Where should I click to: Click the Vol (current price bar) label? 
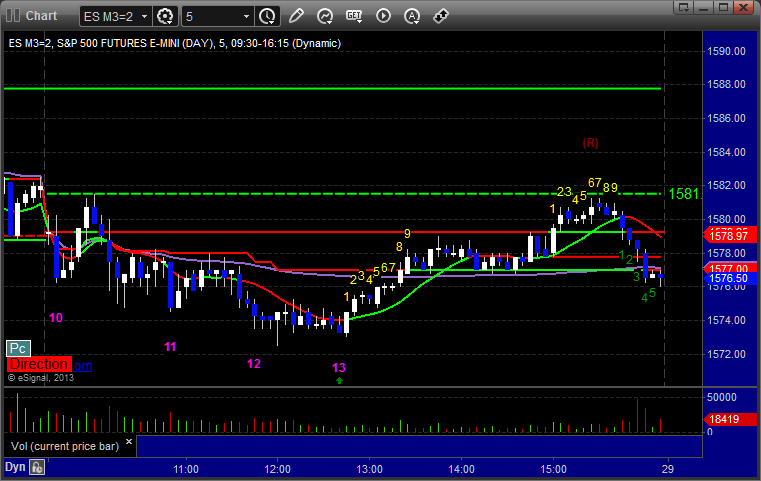[65, 446]
